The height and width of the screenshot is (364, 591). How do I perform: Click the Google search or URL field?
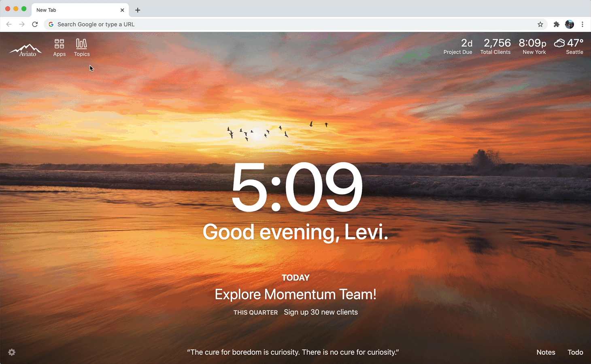(295, 24)
